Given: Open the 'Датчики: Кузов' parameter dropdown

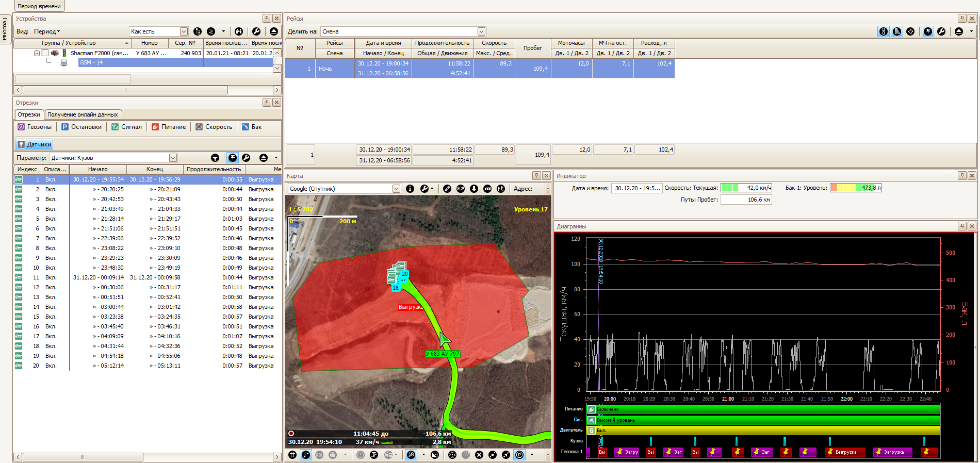Looking at the screenshot, I should pyautogui.click(x=173, y=158).
